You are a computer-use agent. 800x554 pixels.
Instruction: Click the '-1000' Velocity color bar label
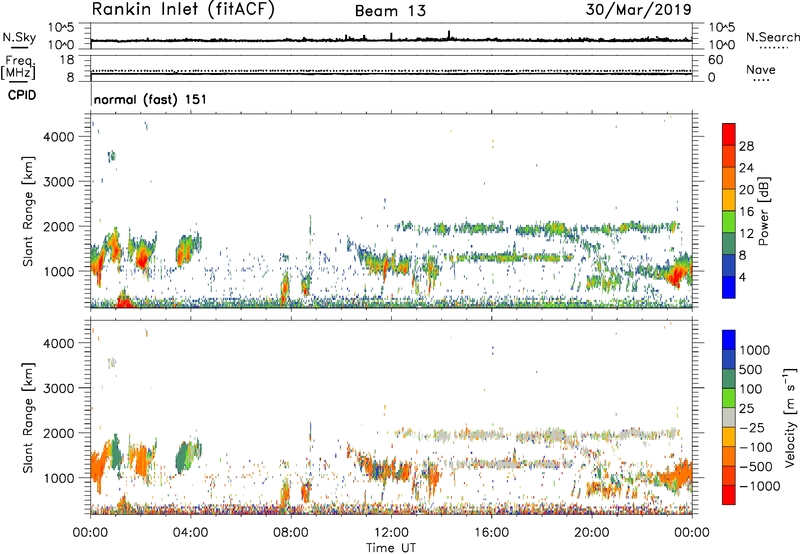pyautogui.click(x=759, y=486)
